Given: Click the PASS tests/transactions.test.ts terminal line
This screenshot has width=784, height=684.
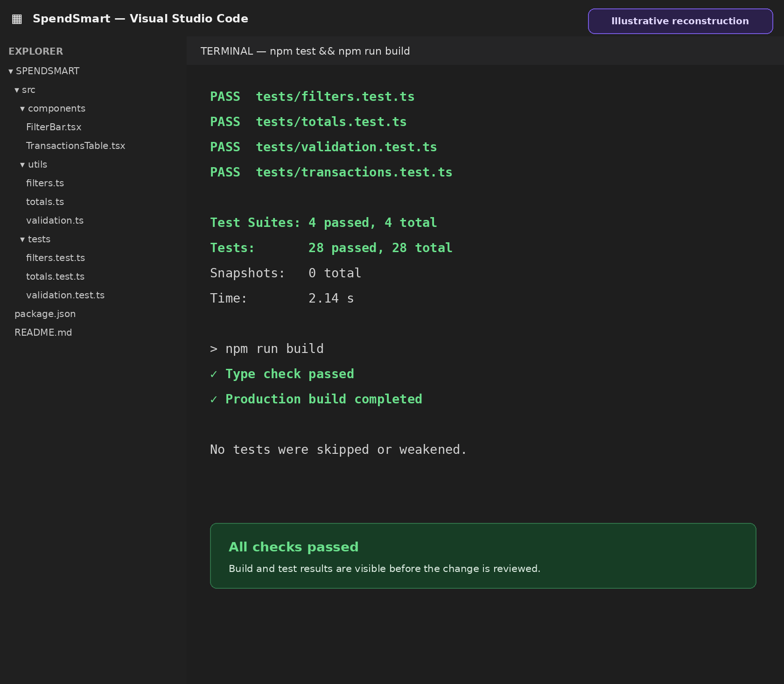Looking at the screenshot, I should (331, 172).
